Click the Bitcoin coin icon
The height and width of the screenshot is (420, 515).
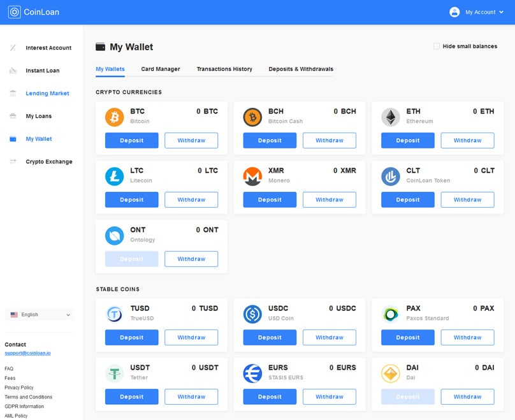coord(114,117)
